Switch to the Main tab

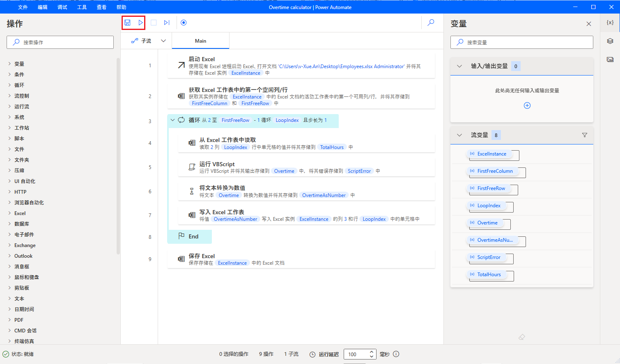200,41
